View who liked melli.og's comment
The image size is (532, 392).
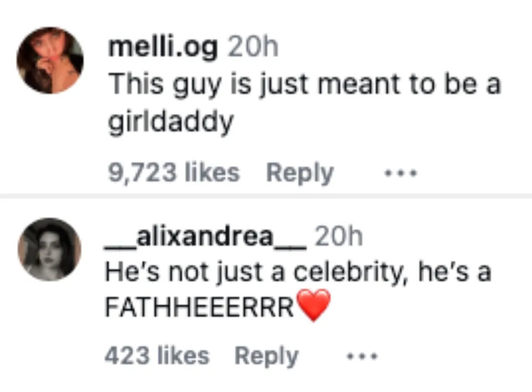(174, 172)
